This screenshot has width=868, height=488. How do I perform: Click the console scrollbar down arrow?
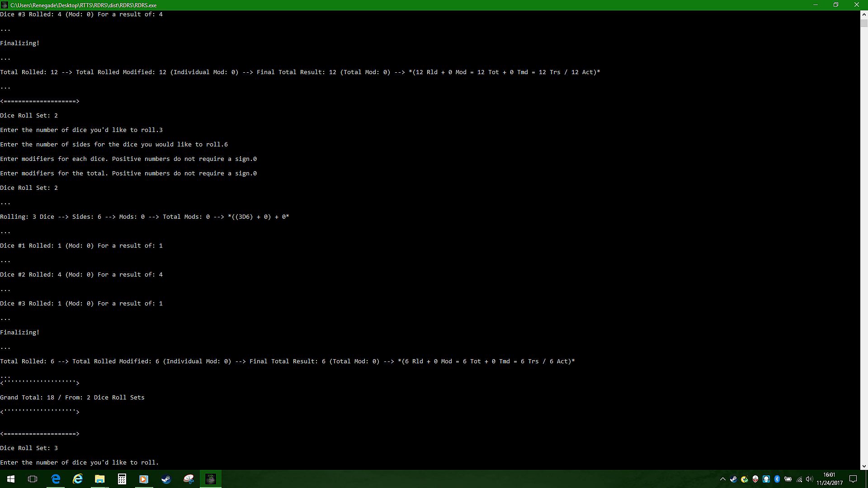864,466
